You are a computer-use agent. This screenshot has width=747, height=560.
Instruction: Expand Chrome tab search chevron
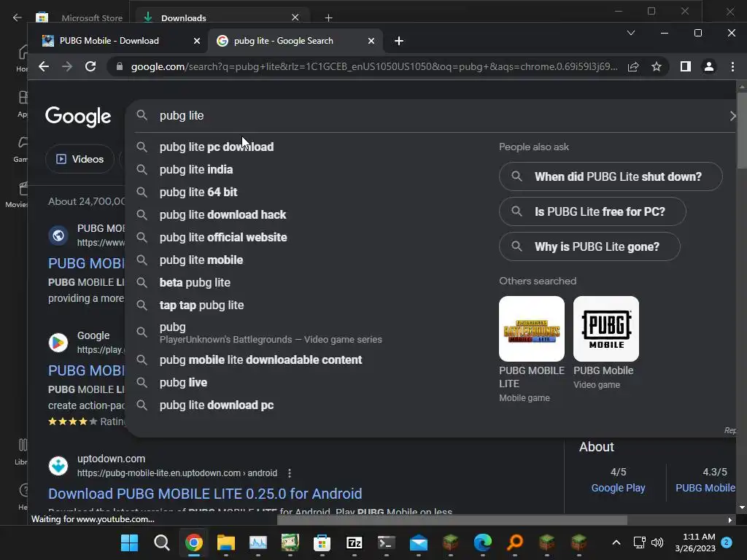[x=631, y=33]
